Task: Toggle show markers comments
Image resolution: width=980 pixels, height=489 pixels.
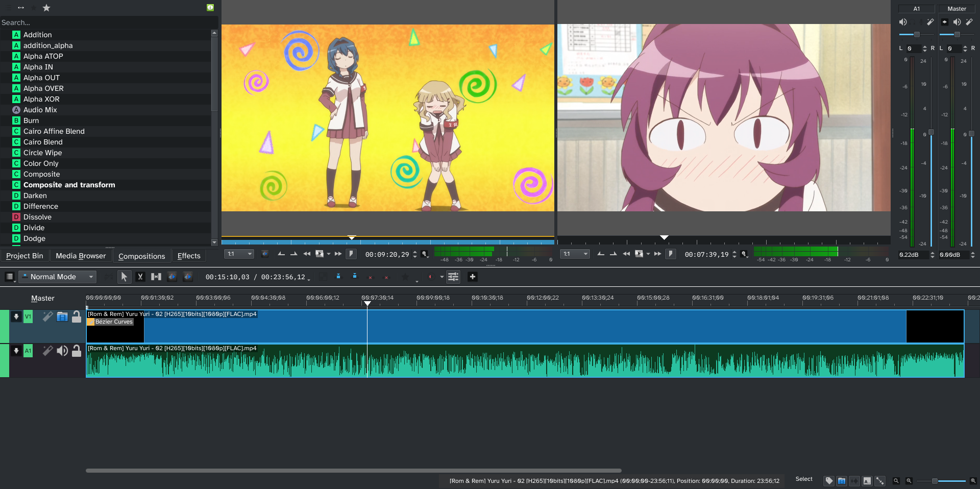Action: click(867, 481)
